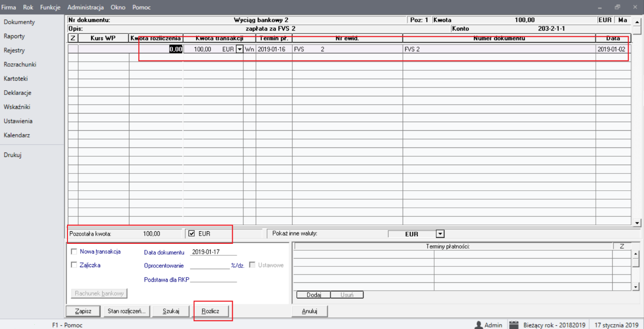
Task: Click scroll up arrow of Terminy płatności list
Action: point(636,254)
